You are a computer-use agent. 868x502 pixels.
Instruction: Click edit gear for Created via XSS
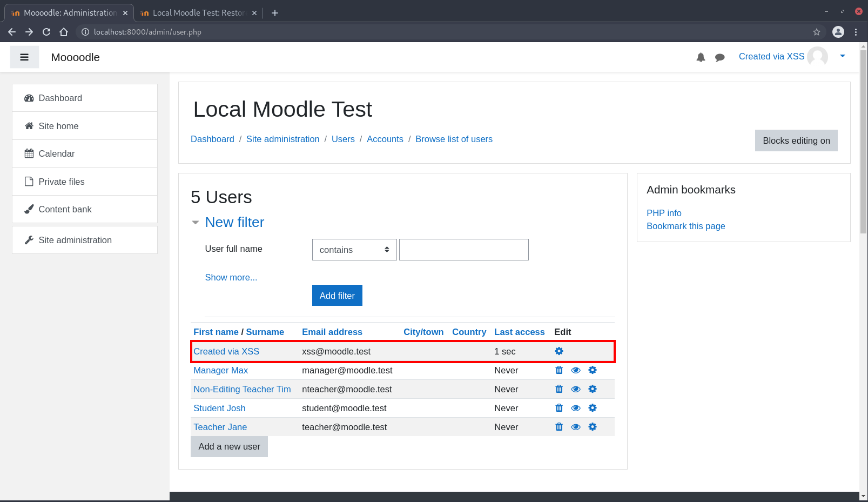559,351
